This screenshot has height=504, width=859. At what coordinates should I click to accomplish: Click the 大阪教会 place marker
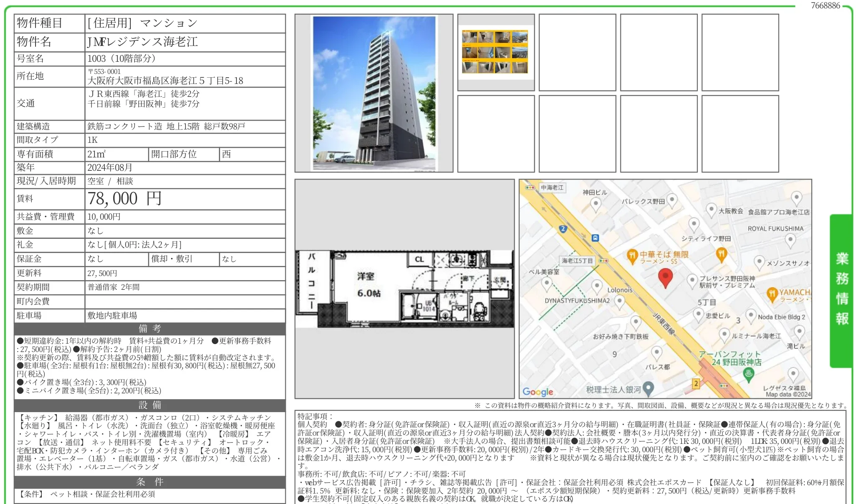711,209
